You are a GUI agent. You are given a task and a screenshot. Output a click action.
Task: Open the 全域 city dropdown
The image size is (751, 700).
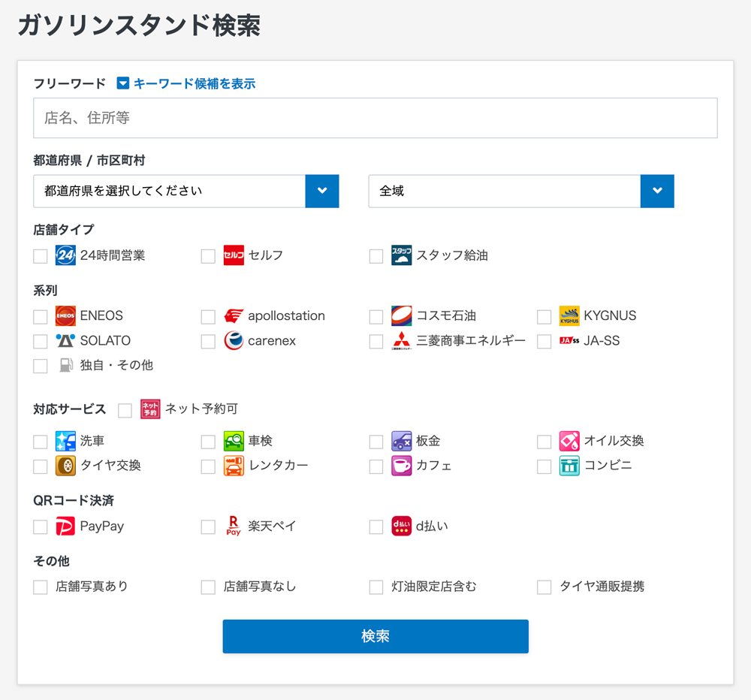coord(521,192)
